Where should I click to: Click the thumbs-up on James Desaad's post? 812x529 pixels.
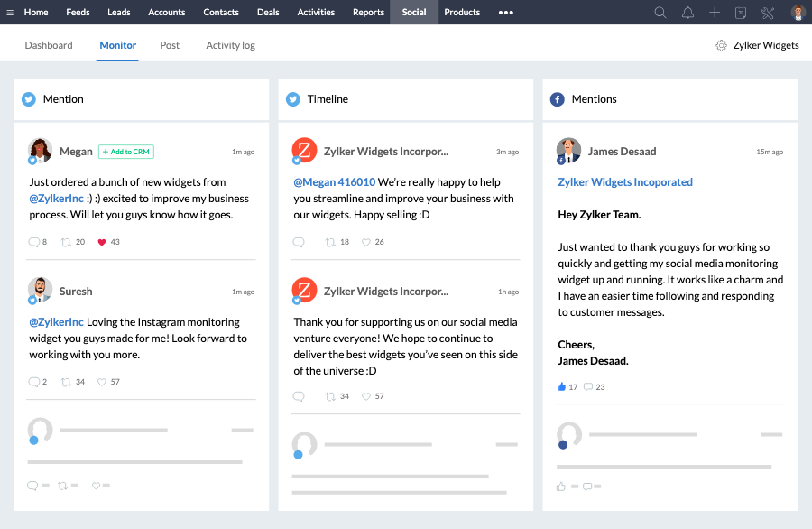pyautogui.click(x=561, y=386)
